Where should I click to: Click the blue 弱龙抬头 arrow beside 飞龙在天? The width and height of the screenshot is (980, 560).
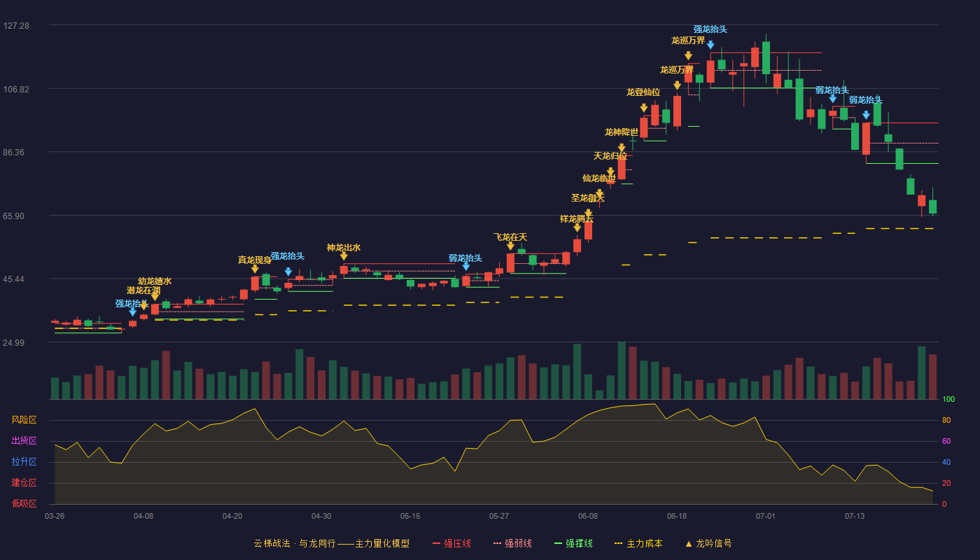tap(465, 266)
